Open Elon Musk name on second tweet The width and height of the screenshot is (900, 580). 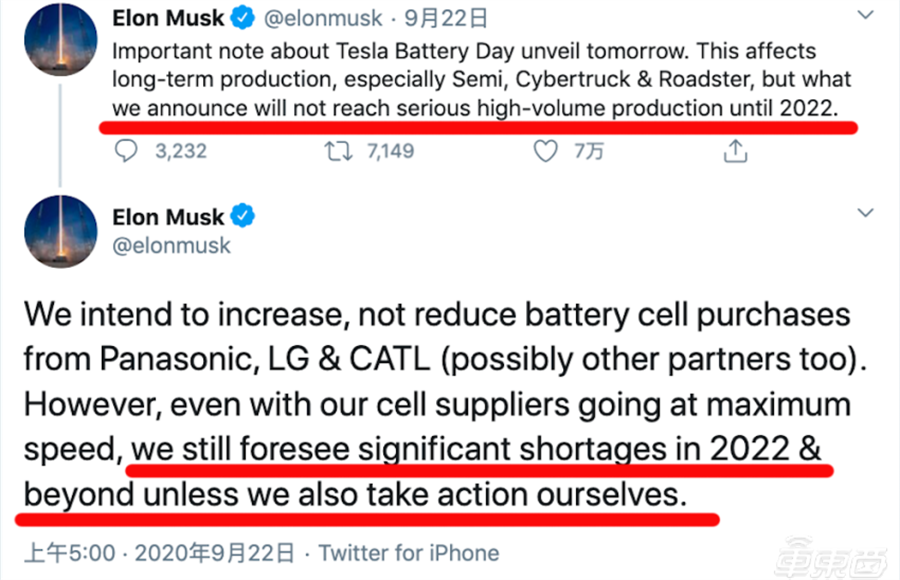(x=168, y=217)
